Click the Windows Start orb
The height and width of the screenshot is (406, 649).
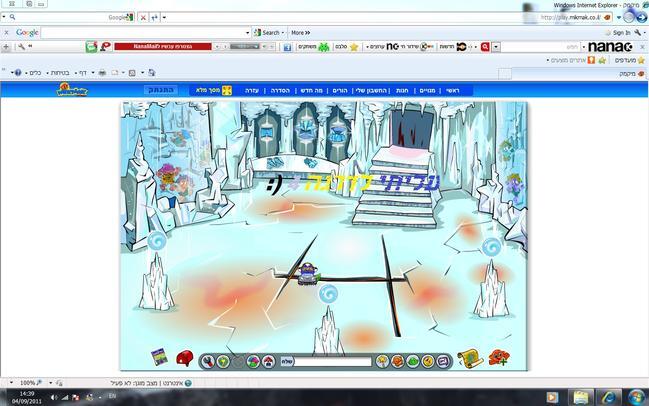click(x=636, y=397)
